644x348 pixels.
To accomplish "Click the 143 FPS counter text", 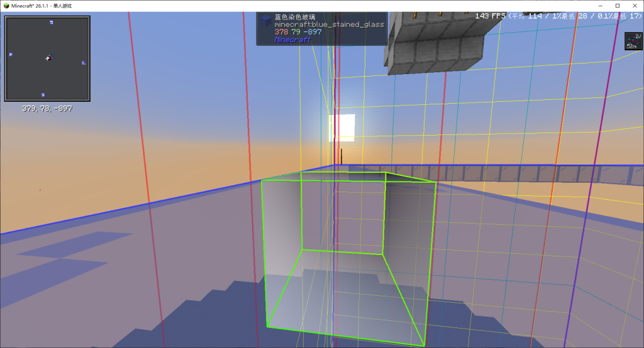I will [x=490, y=16].
